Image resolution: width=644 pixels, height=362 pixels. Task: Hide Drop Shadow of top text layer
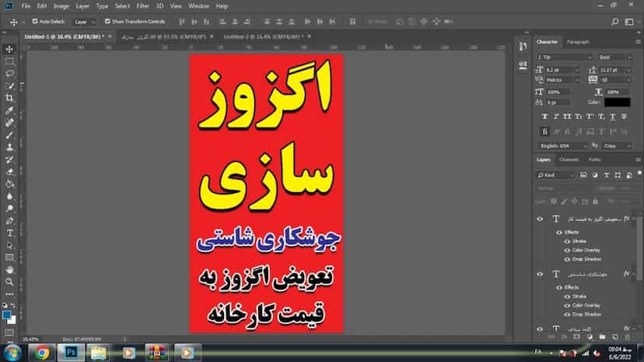(x=567, y=260)
